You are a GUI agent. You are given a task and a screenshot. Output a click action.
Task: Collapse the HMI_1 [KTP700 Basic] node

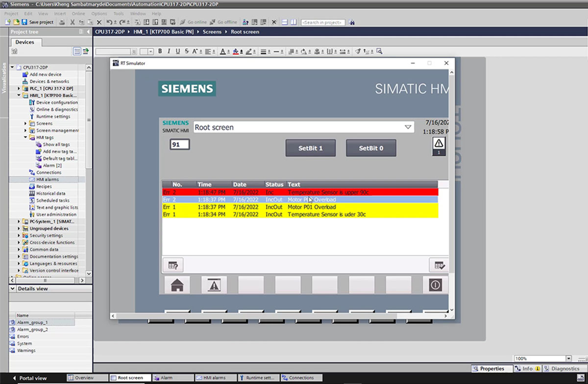(19, 96)
